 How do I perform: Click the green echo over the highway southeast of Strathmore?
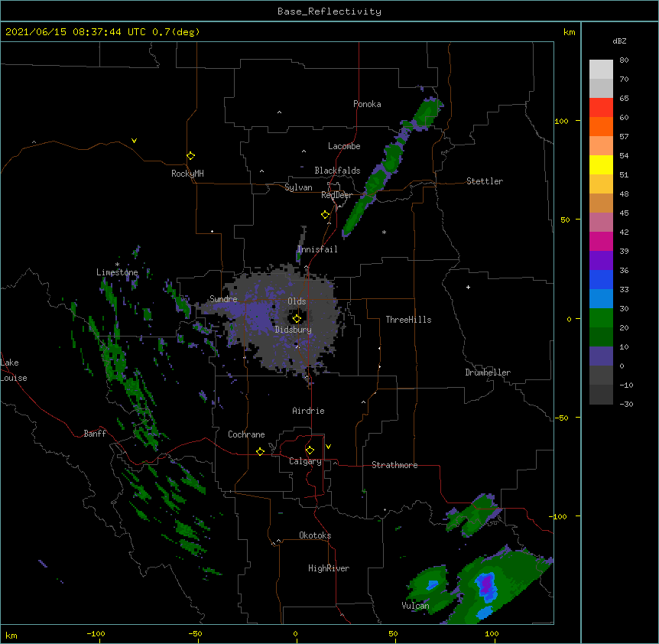[x=472, y=516]
